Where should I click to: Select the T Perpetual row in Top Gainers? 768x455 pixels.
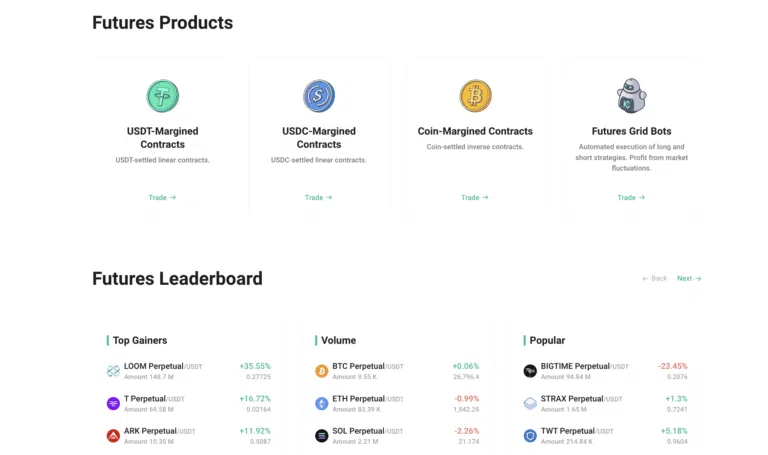188,404
